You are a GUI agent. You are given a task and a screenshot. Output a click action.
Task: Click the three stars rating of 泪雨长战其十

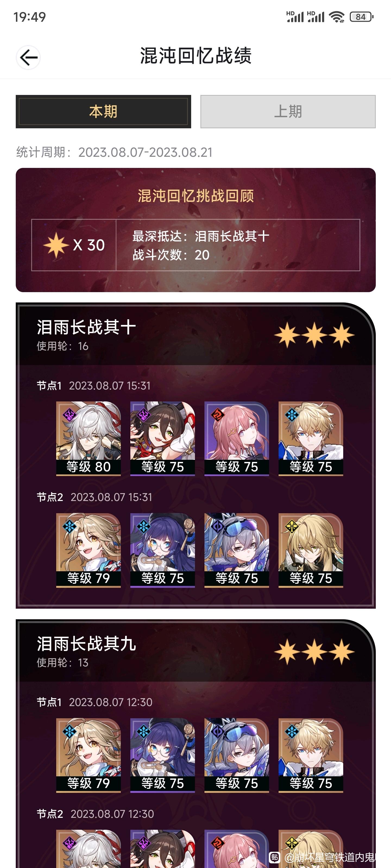pyautogui.click(x=314, y=335)
